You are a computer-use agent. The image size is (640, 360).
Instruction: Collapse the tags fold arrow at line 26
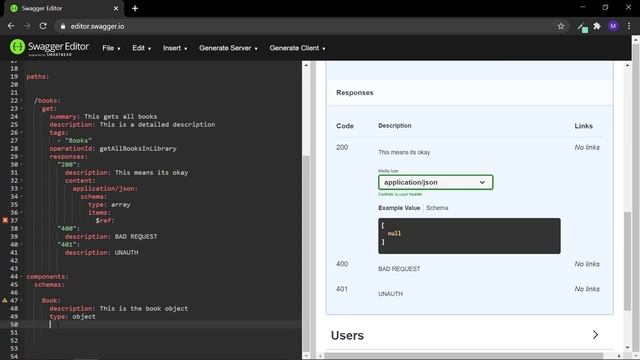pyautogui.click(x=22, y=133)
